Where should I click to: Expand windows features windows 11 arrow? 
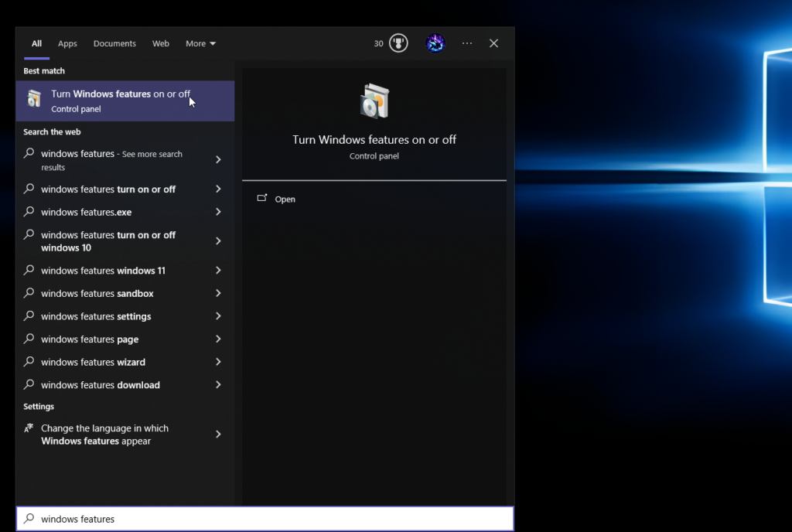coord(218,271)
